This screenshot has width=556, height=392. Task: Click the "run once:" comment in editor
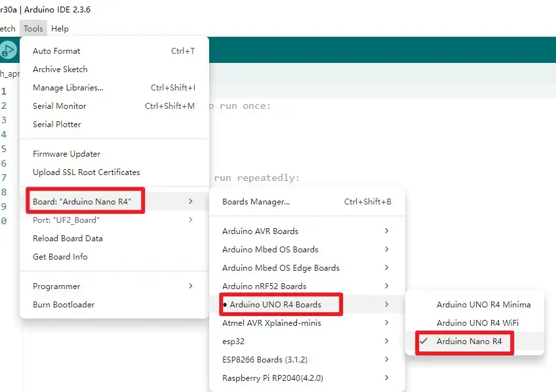click(245, 106)
